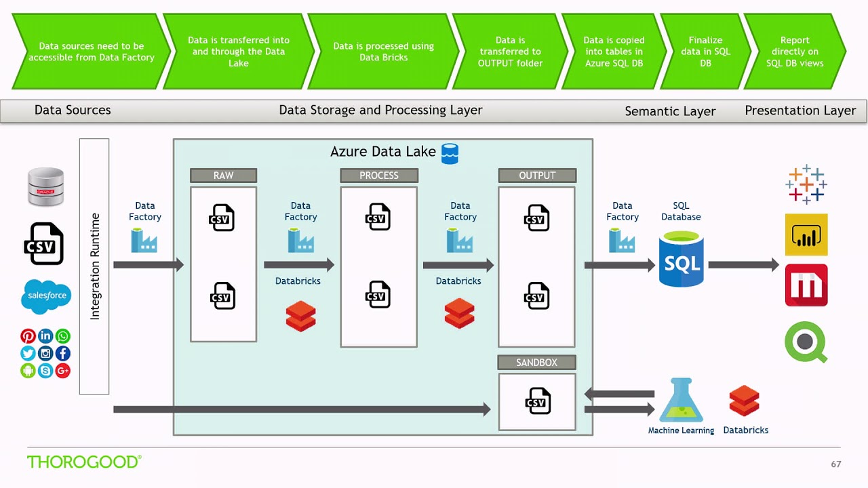
Task: Click the WhatsApp icon
Action: 63,335
